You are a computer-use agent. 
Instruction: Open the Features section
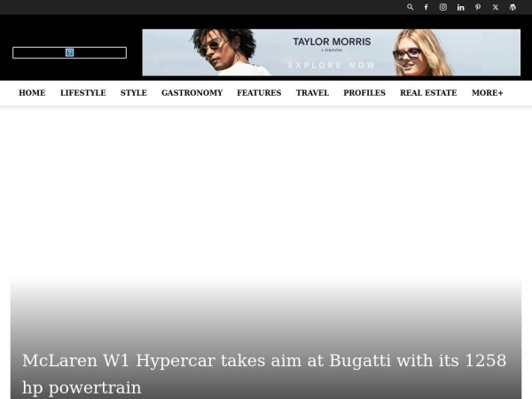pos(259,93)
